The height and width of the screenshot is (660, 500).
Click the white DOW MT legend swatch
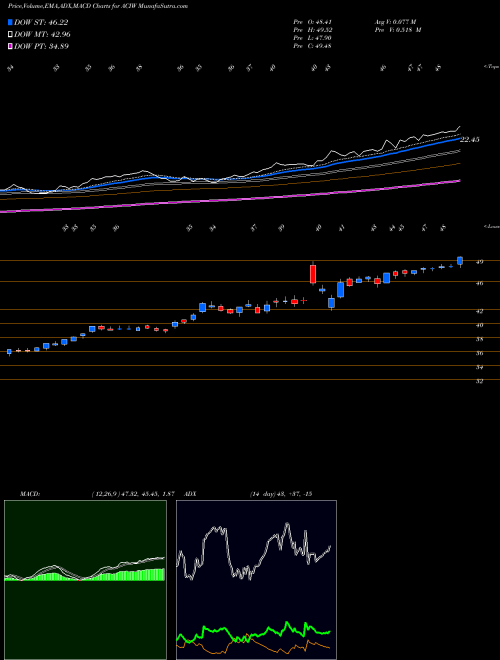[x=10, y=35]
